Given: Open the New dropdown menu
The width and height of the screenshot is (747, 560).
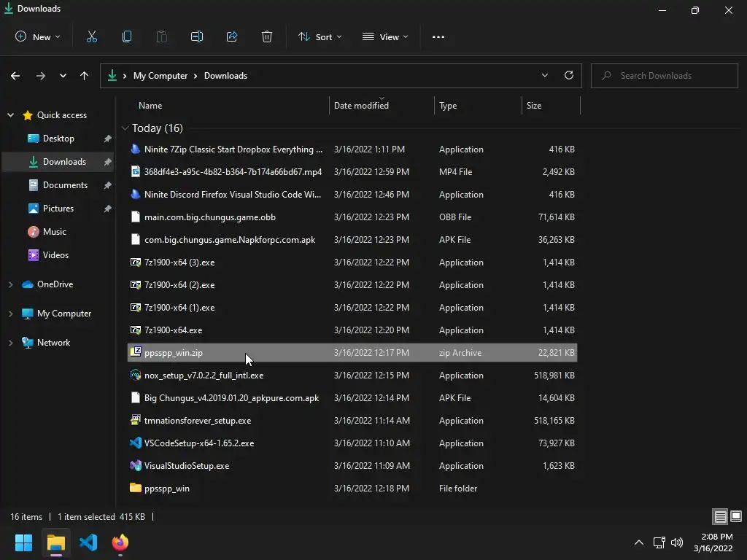Looking at the screenshot, I should [38, 36].
